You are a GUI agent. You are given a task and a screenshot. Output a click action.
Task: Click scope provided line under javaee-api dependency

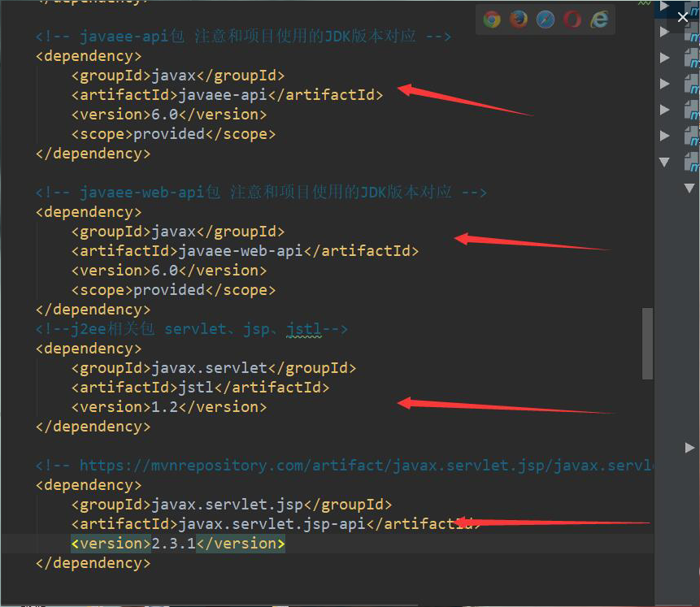tap(174, 134)
